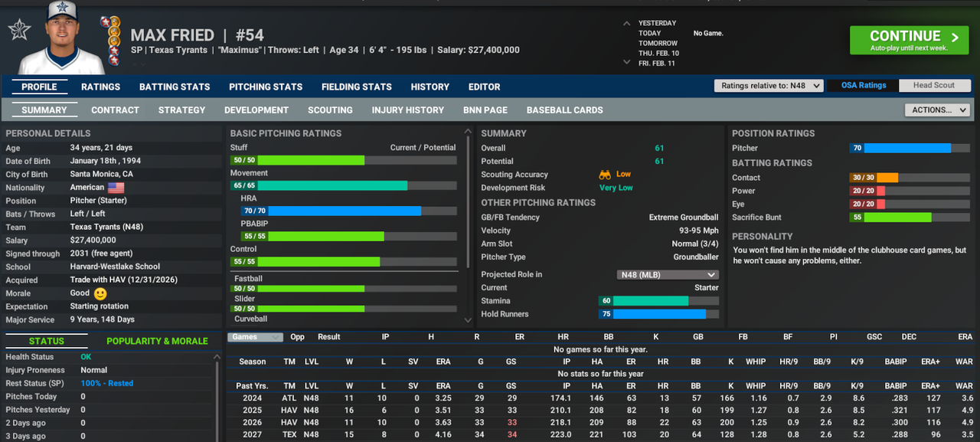This screenshot has width=980, height=442.
Task: Click the Harvard-Westlake School value
Action: [115, 267]
